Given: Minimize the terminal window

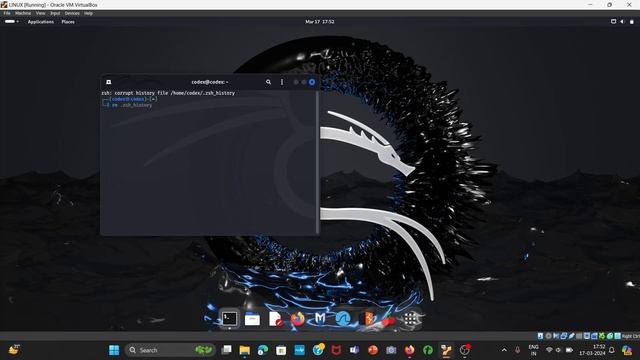Looking at the screenshot, I should 296,82.
